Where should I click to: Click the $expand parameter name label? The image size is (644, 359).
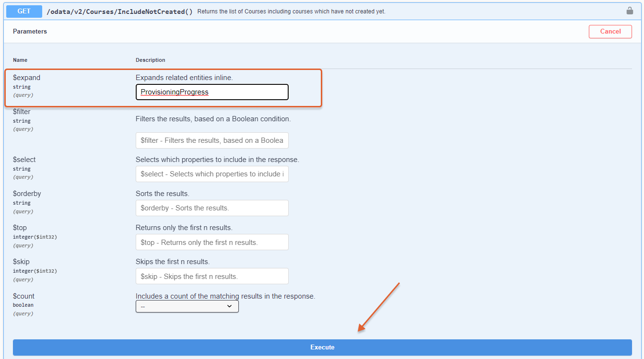pos(27,78)
